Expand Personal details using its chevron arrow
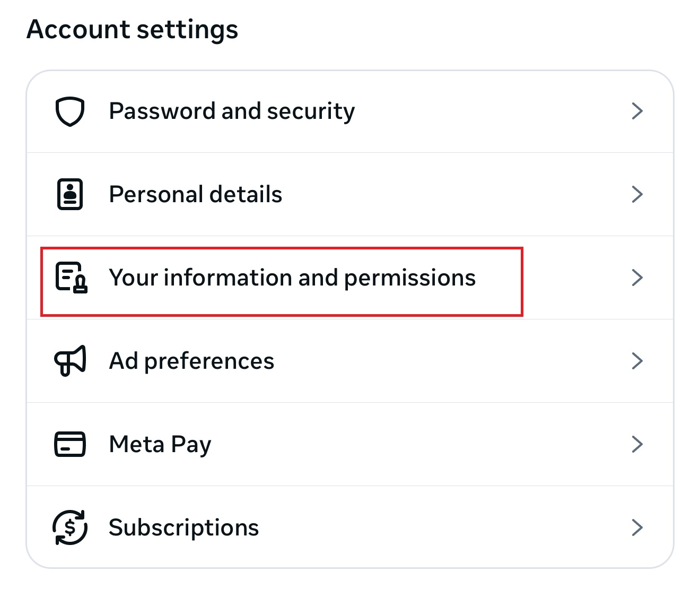The width and height of the screenshot is (700, 597). [637, 194]
